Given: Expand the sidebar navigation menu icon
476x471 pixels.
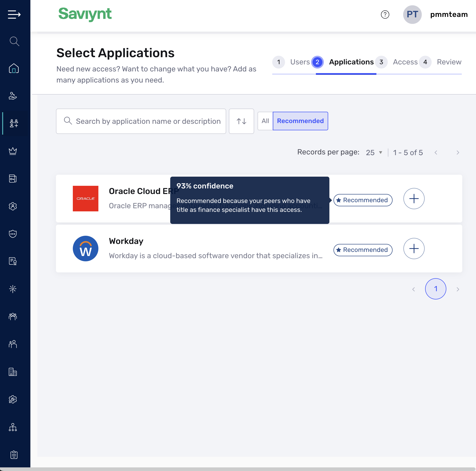Looking at the screenshot, I should click(14, 14).
